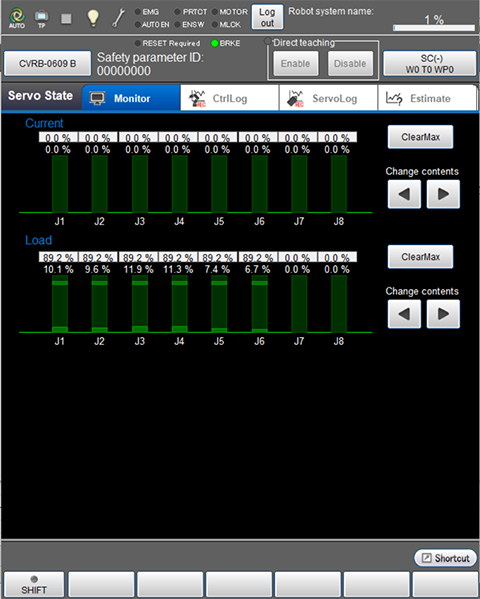
Task: Open the ServoLog tab
Action: point(328,98)
